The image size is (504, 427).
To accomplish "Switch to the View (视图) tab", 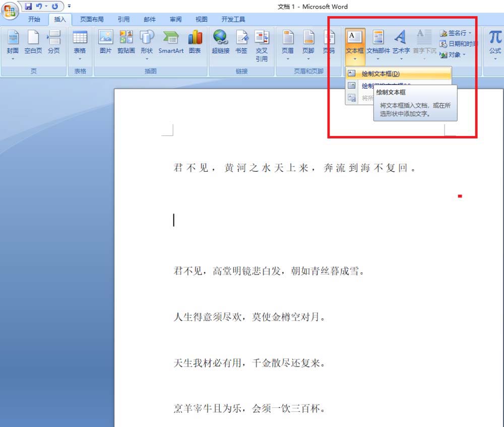I will point(201,19).
